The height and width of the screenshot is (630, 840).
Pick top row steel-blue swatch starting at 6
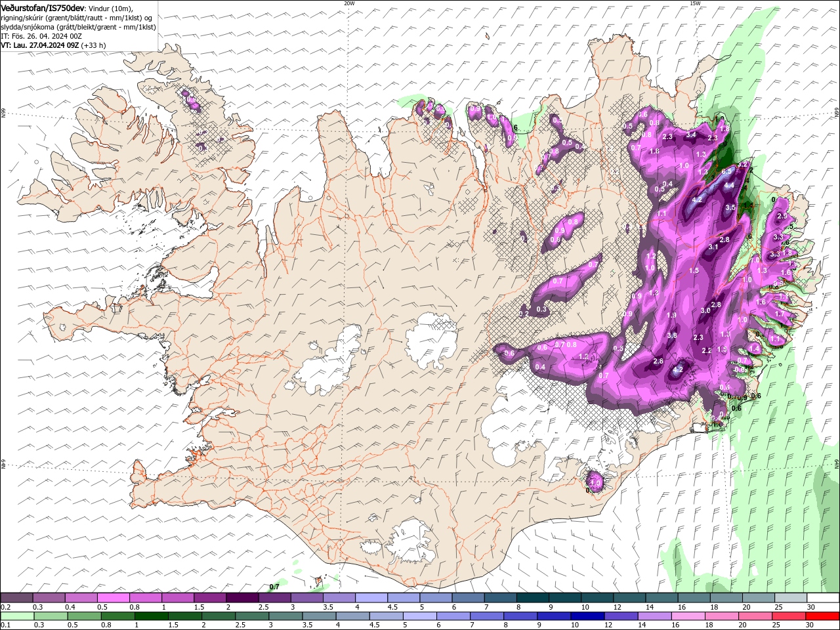pyautogui.click(x=468, y=598)
